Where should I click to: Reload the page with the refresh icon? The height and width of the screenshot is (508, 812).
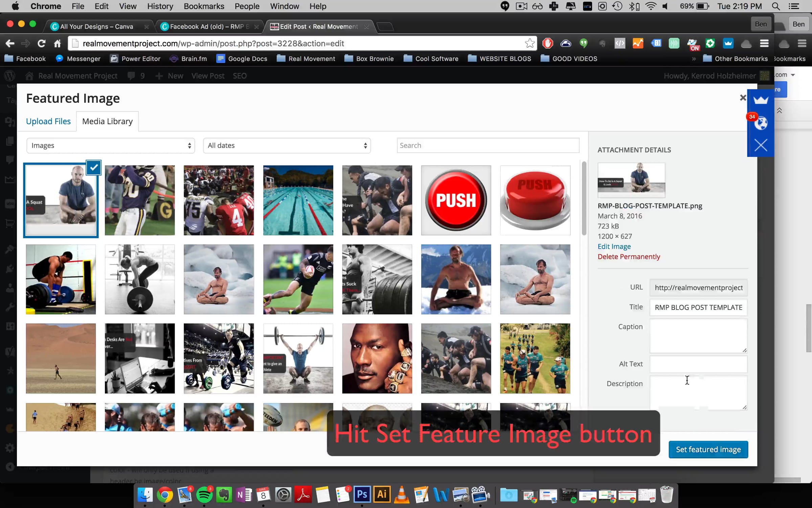click(41, 43)
